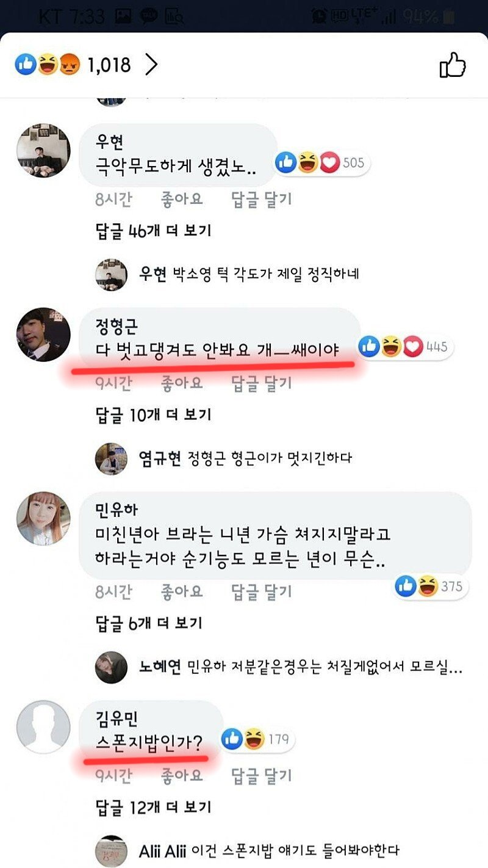Expand 답글 46개 더 보기 replies
Screen dimensions: 488x868
click(x=154, y=230)
